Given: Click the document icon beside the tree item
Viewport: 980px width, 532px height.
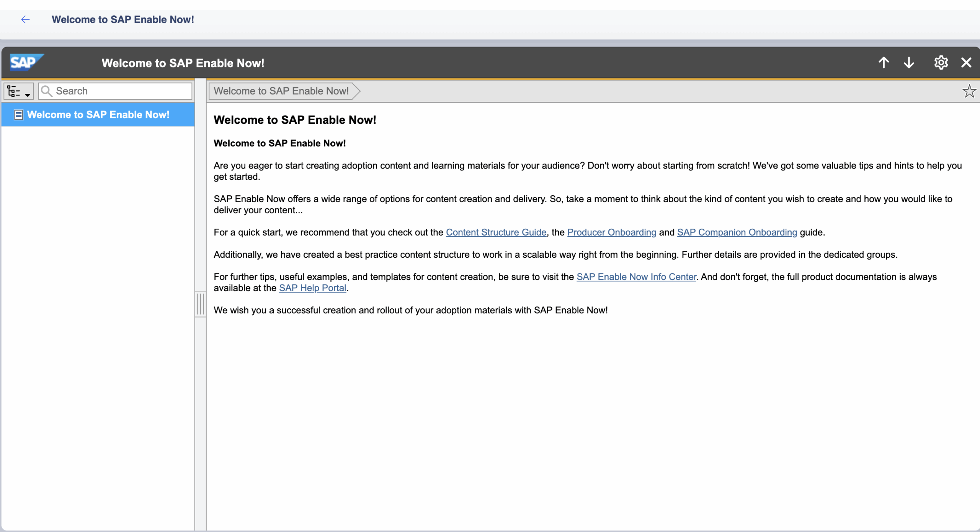Looking at the screenshot, I should 18,115.
